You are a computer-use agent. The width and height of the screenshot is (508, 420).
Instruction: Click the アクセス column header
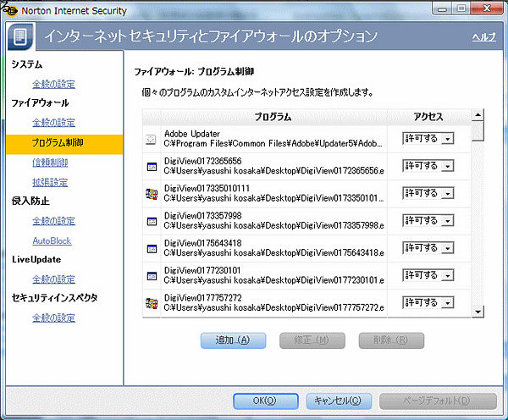[428, 117]
